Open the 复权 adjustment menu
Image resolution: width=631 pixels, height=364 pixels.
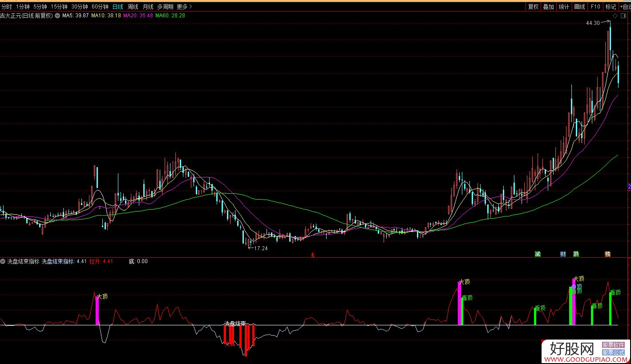click(533, 7)
